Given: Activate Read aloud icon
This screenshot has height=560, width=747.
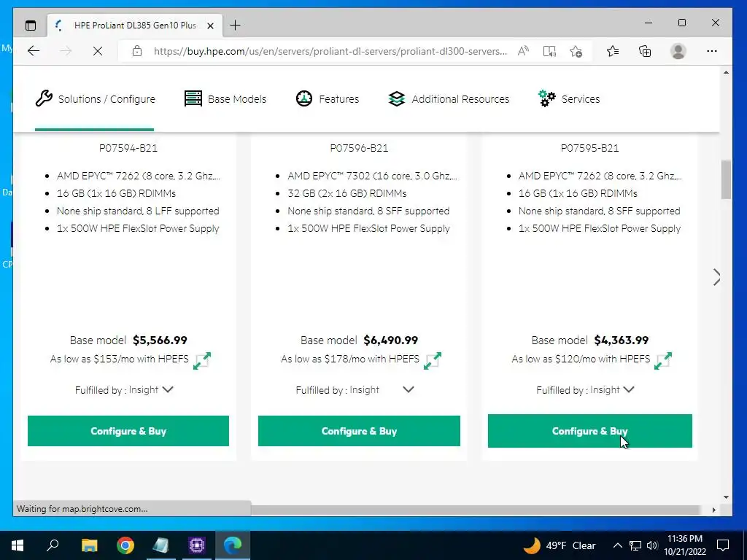Looking at the screenshot, I should point(523,51).
